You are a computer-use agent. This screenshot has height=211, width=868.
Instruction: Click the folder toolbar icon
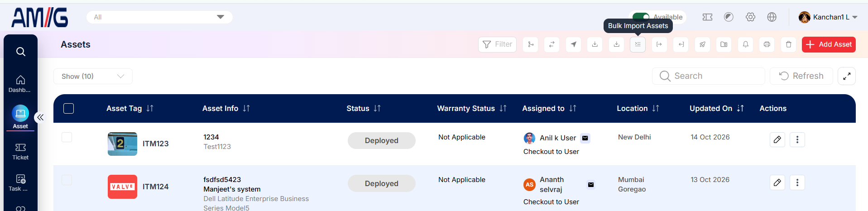coord(724,44)
